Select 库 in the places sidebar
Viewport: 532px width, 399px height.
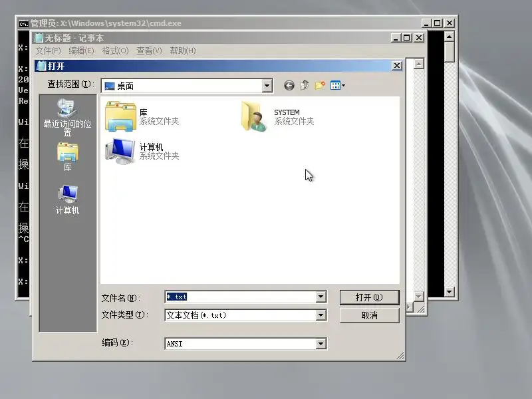(x=68, y=157)
